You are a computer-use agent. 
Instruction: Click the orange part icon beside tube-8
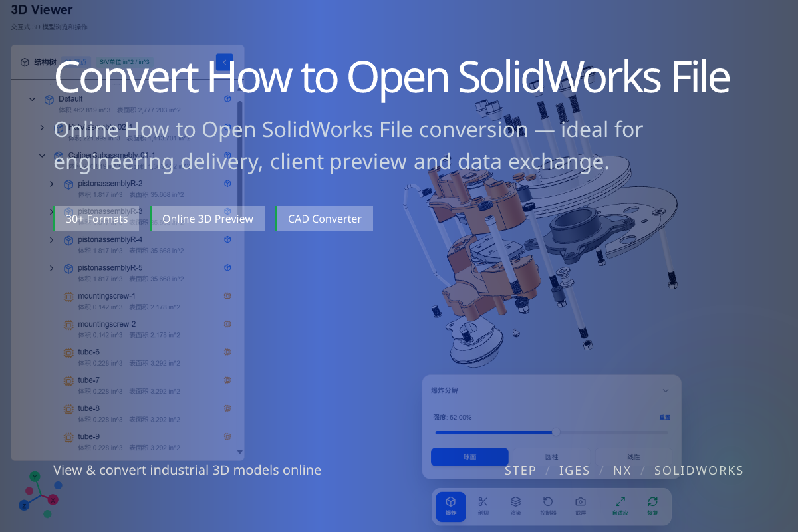tap(68, 409)
